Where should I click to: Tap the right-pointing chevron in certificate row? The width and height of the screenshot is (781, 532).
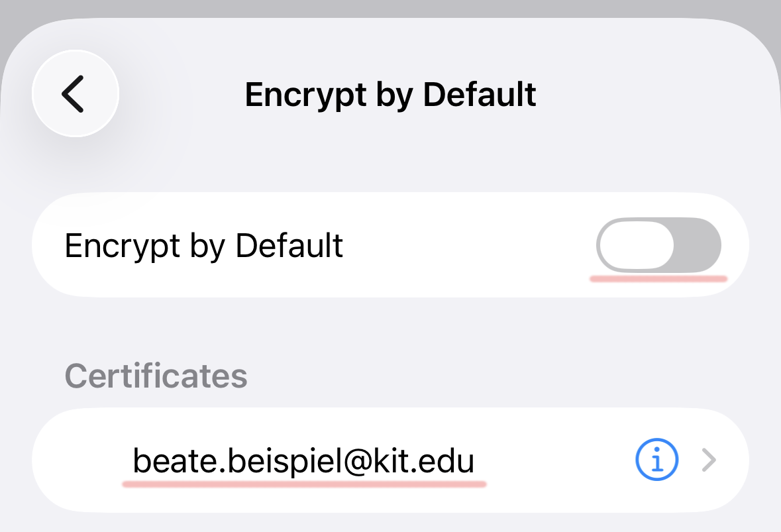click(x=709, y=460)
